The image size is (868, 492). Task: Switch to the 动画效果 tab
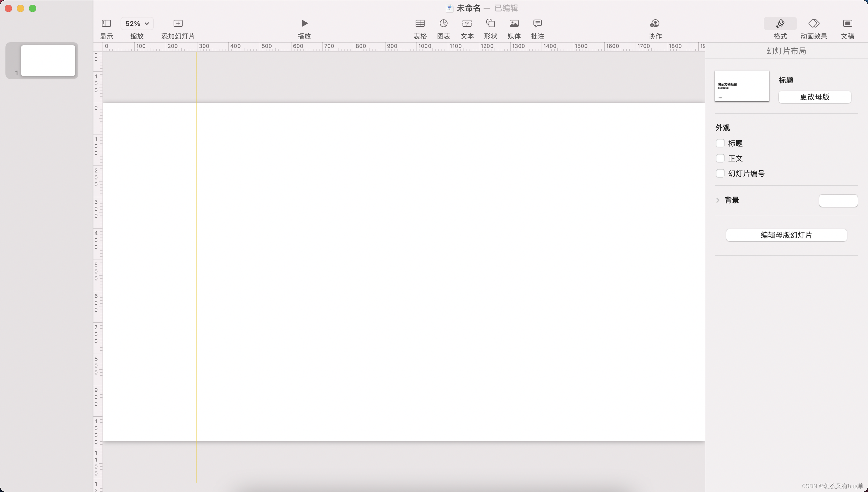813,23
